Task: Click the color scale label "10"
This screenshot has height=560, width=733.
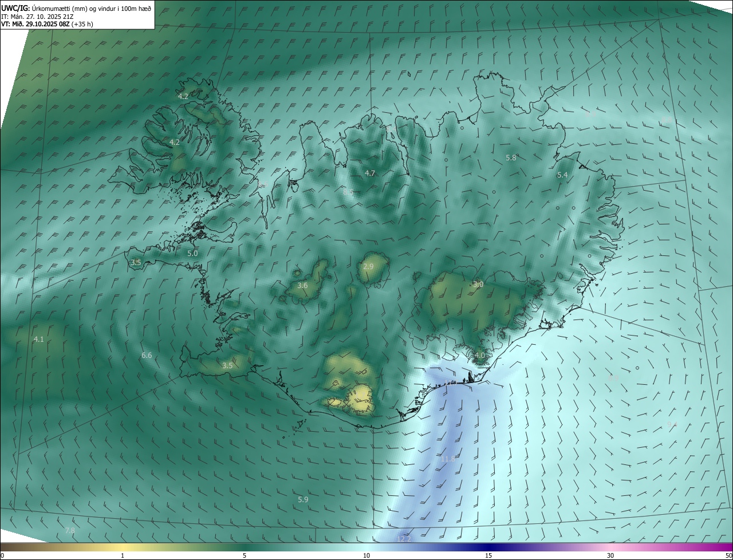Action: click(x=366, y=555)
